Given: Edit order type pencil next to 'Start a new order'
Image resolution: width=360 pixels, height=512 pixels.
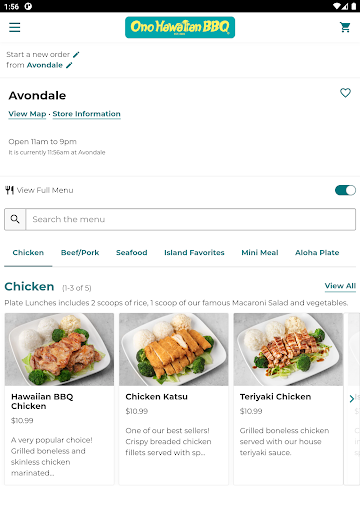Looking at the screenshot, I should point(76,54).
